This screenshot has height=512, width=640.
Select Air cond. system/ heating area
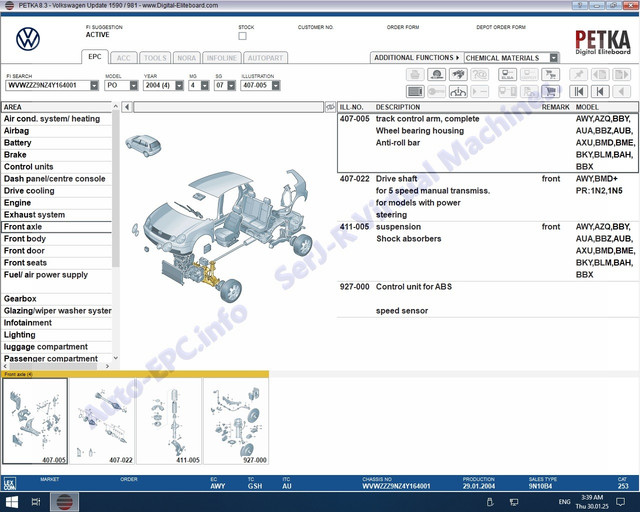(x=57, y=119)
